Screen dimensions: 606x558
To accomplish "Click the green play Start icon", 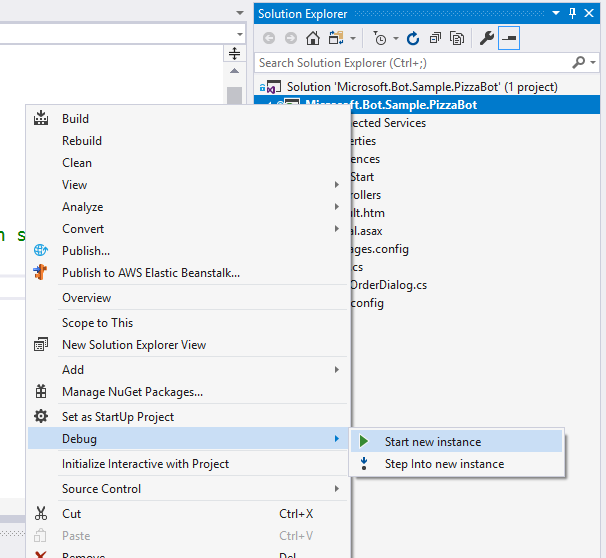I will point(364,441).
